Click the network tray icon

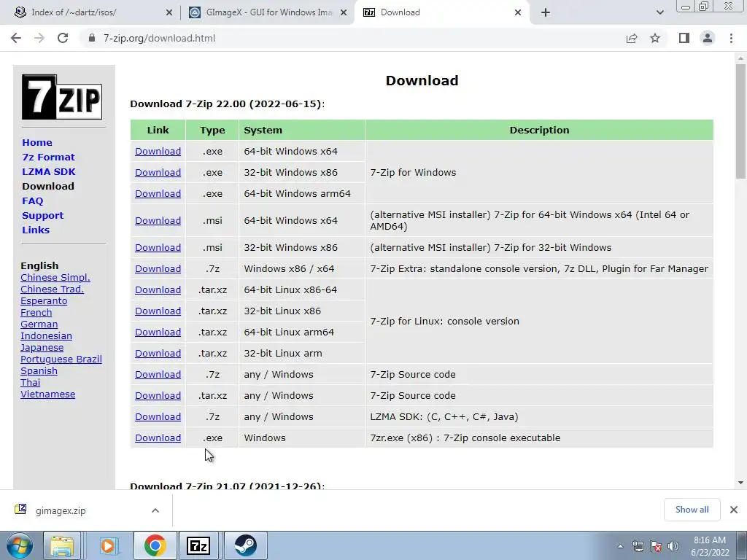point(638,546)
